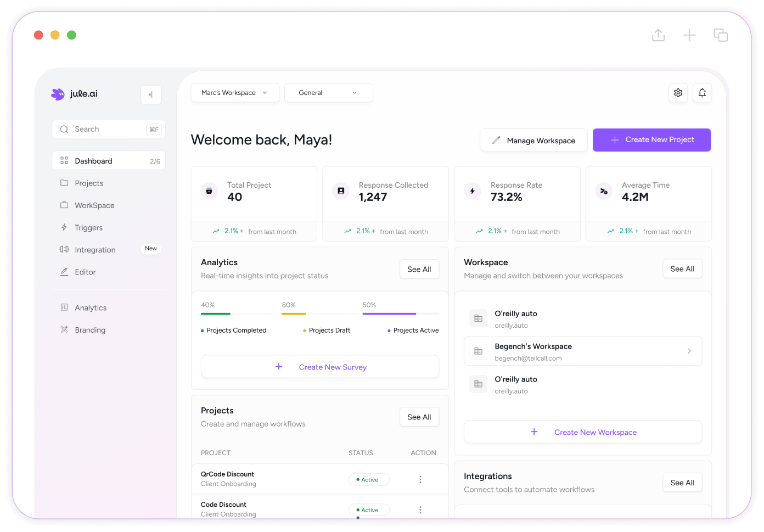Click the share icon in window toolbar
Image resolution: width=764 pixels, height=532 pixels.
point(658,35)
